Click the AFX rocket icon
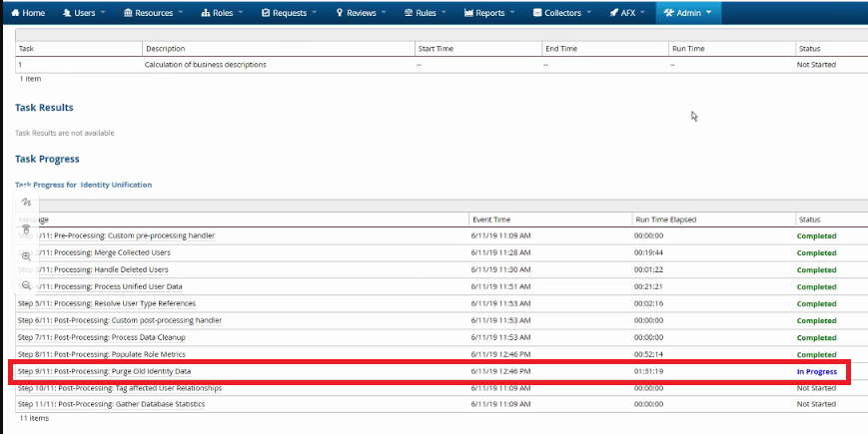Screen dimensions: 868x434 [613, 13]
